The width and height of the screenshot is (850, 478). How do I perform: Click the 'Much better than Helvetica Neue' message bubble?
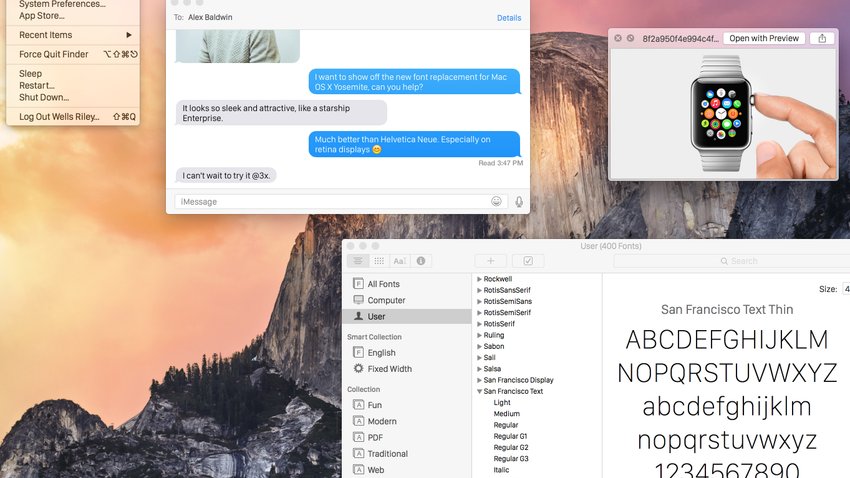414,144
